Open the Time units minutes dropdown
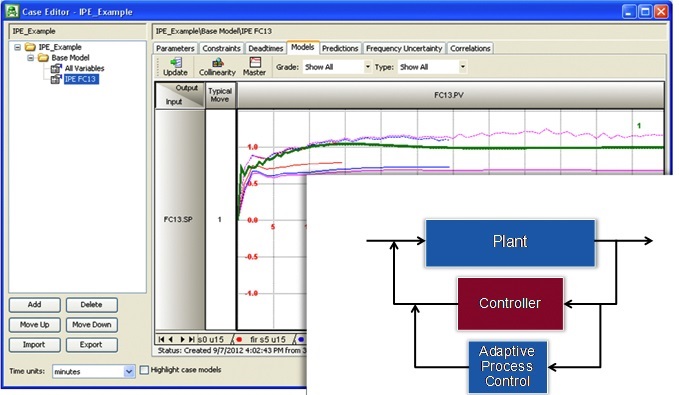This screenshot has height=395, width=679. (x=93, y=372)
